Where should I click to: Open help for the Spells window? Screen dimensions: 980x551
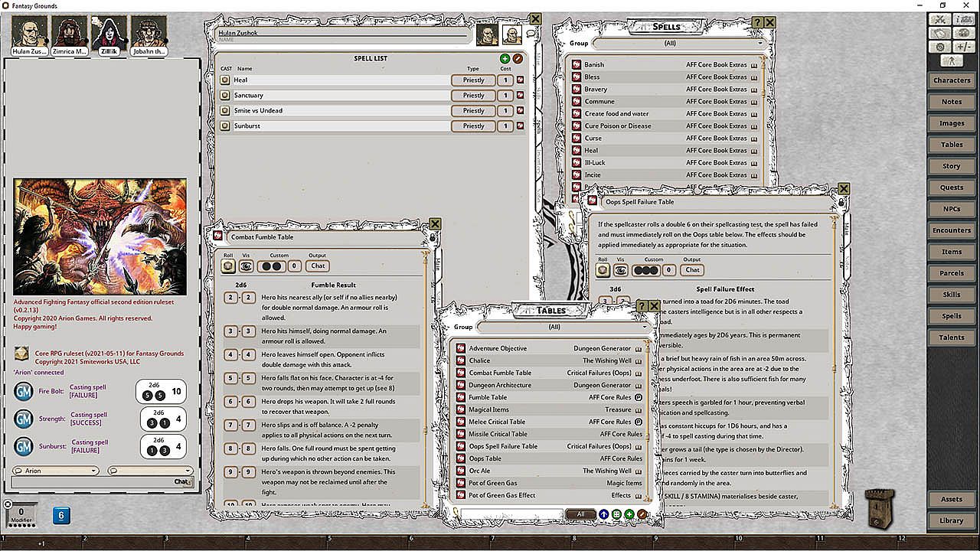pos(756,23)
